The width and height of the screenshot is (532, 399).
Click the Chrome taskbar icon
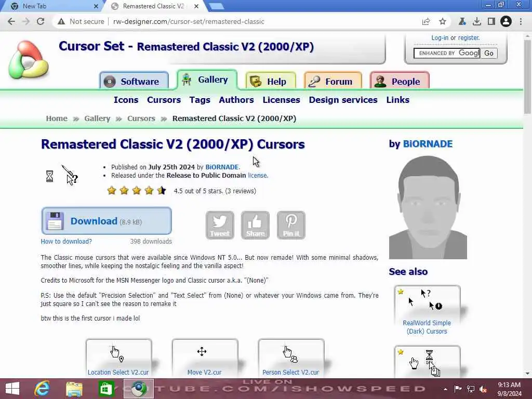[138, 389]
